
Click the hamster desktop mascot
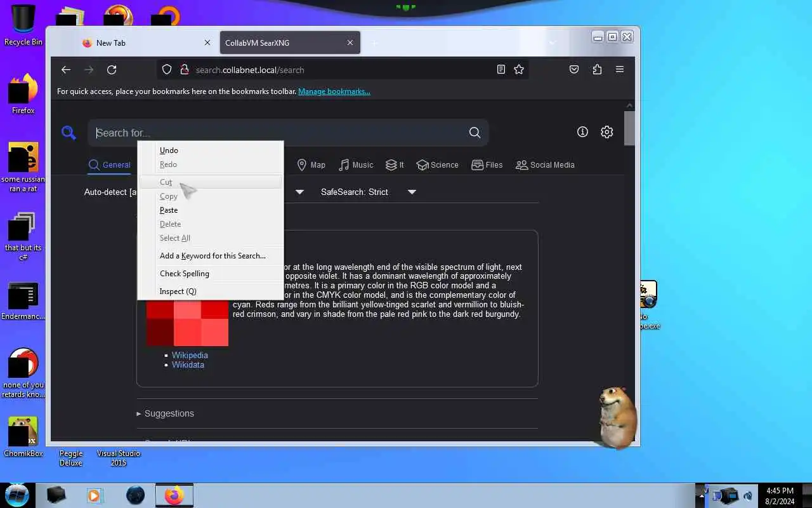617,418
